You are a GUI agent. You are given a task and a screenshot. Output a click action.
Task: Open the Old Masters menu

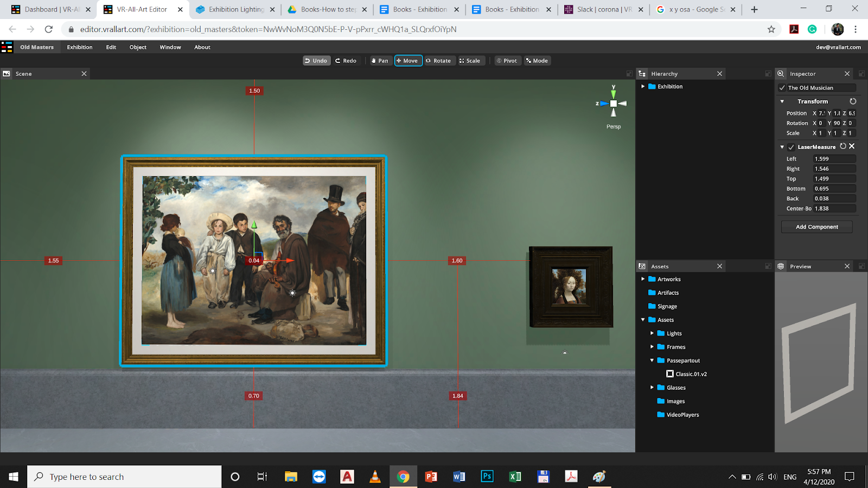37,47
